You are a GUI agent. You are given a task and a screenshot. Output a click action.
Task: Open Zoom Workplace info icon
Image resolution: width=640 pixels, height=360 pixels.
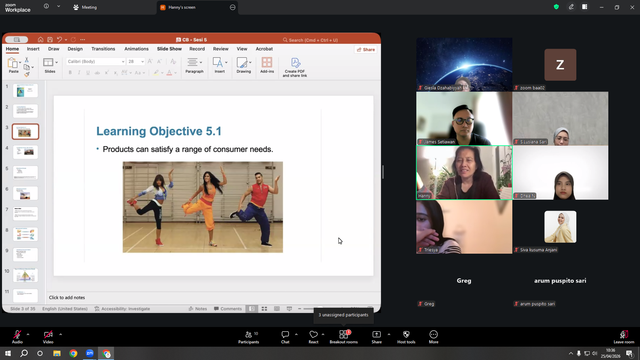(46, 7)
